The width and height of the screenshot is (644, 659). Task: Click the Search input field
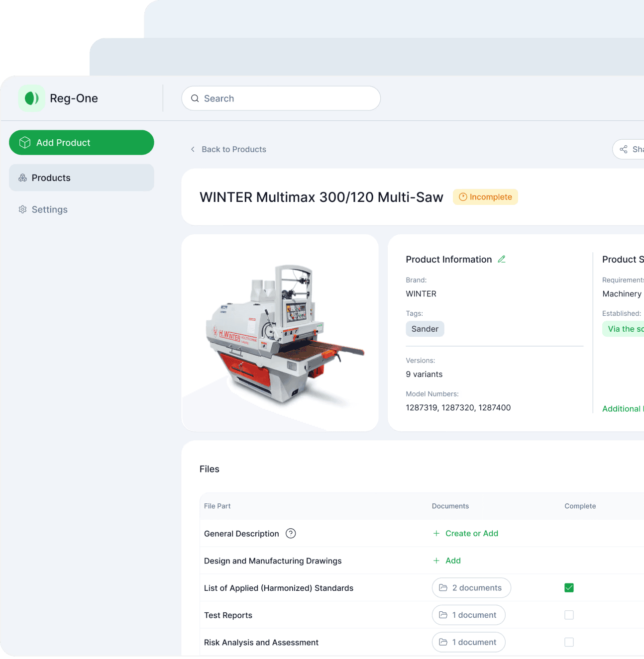(x=281, y=98)
